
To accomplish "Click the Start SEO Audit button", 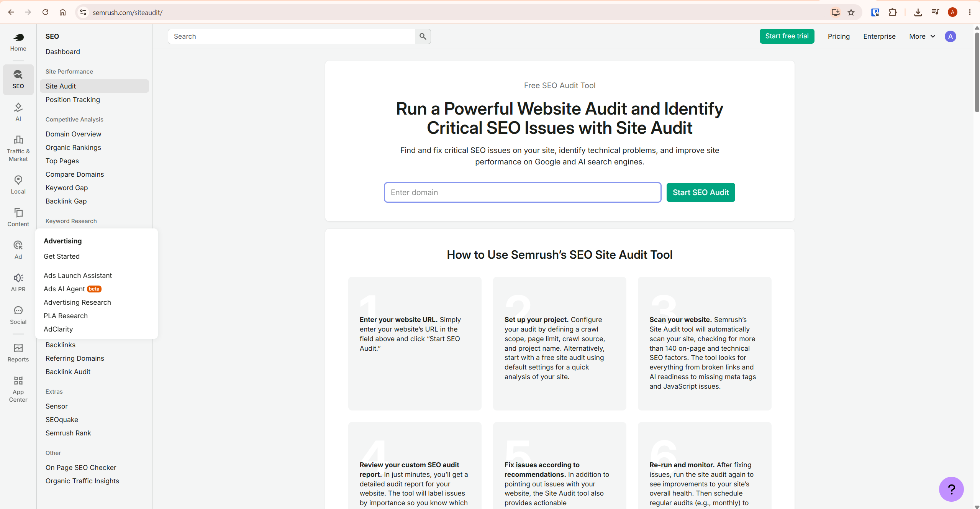I will [700, 192].
